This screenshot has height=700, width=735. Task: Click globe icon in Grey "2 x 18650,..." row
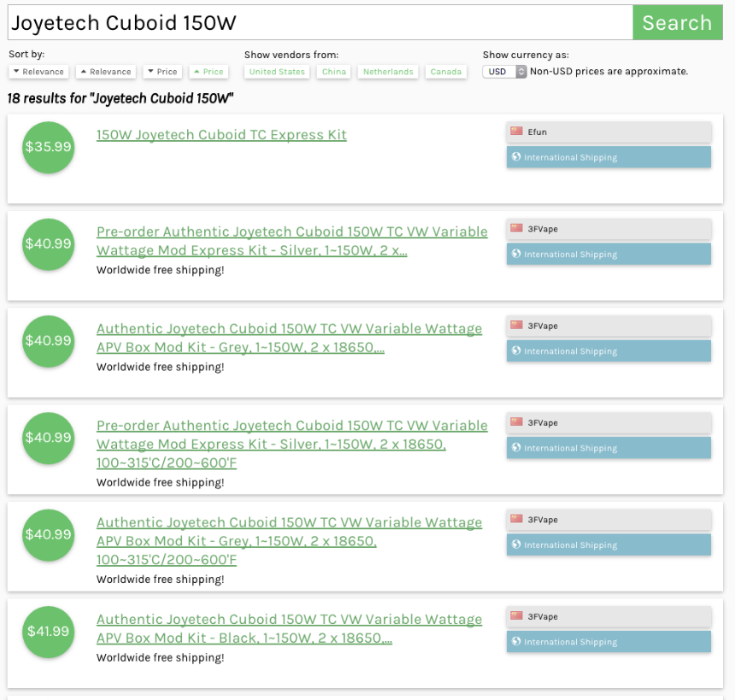pyautogui.click(x=516, y=350)
